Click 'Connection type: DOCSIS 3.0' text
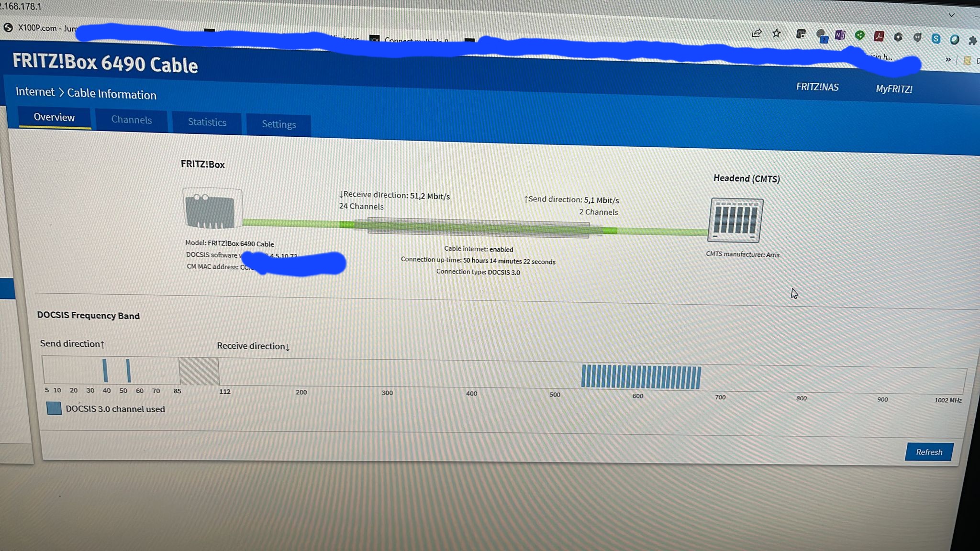The height and width of the screenshot is (551, 980). (478, 272)
